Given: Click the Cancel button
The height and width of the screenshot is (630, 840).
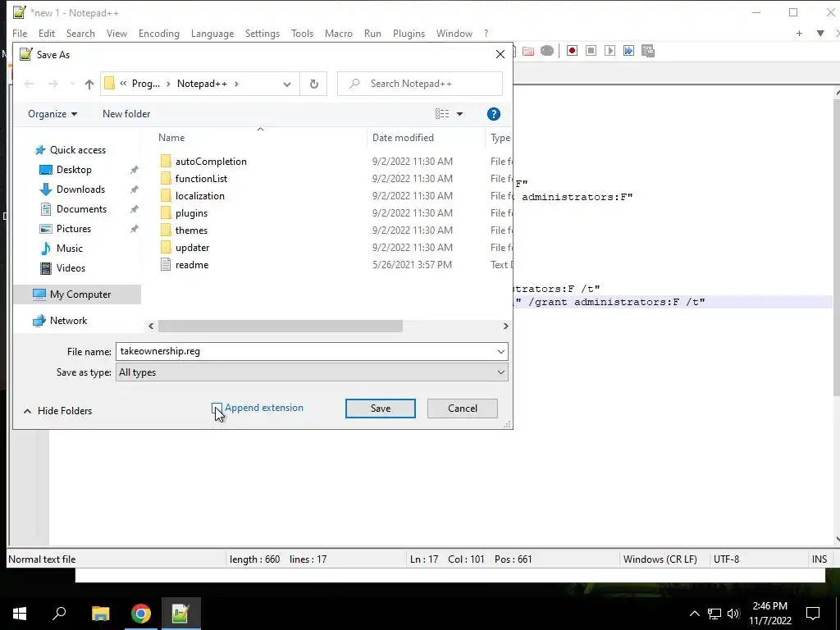Looking at the screenshot, I should tap(463, 409).
